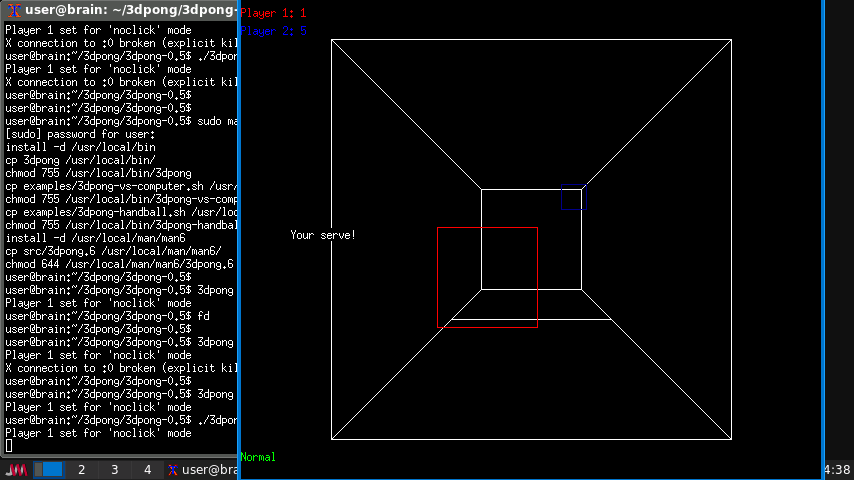Click the green "Normal" status text
Image resolution: width=854 pixels, height=480 pixels.
258,457
